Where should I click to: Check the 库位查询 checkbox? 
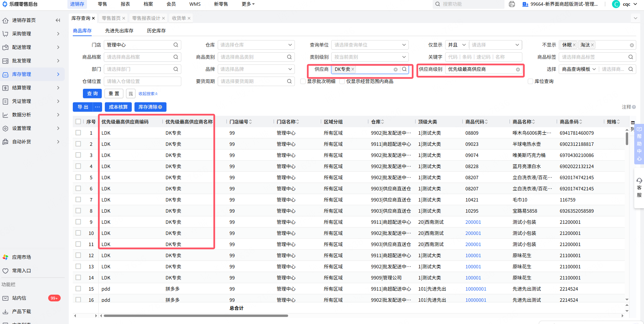pyautogui.click(x=530, y=81)
